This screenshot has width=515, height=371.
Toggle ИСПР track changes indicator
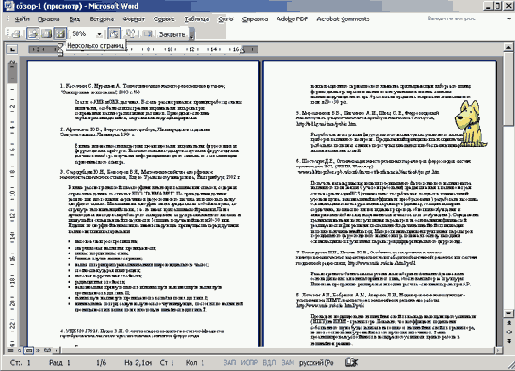pos(249,362)
